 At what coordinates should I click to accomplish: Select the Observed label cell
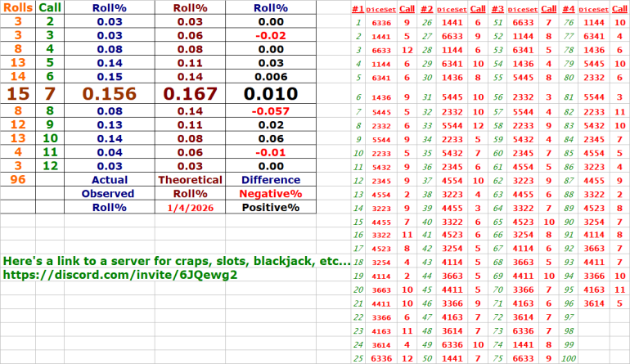[x=109, y=194]
